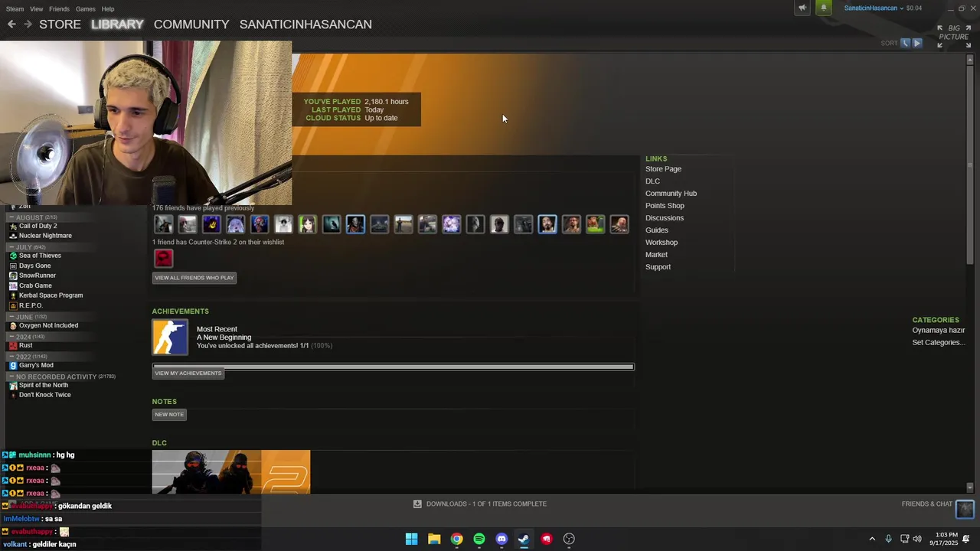
Task: Open the DLC link under Links
Action: tap(652, 181)
